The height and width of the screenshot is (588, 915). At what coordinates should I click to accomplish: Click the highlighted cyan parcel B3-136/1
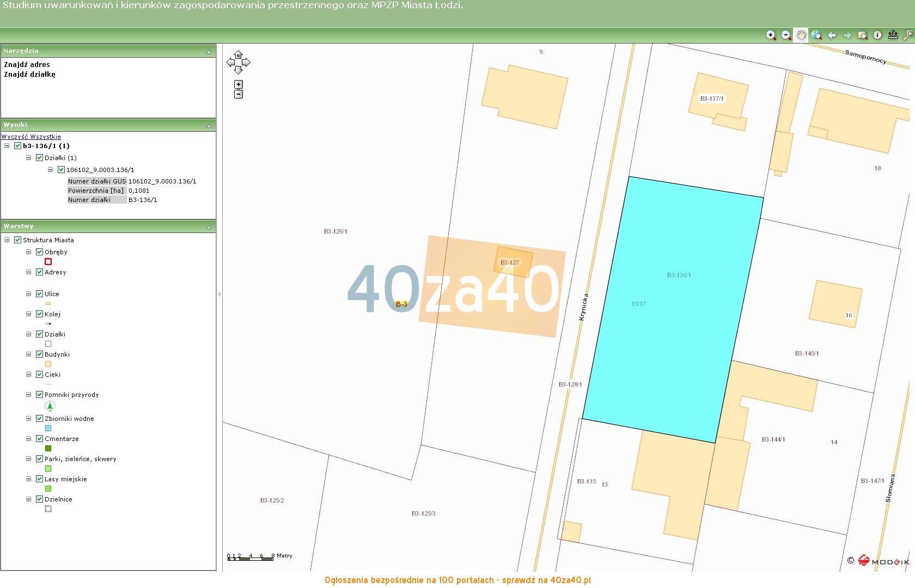pos(673,310)
